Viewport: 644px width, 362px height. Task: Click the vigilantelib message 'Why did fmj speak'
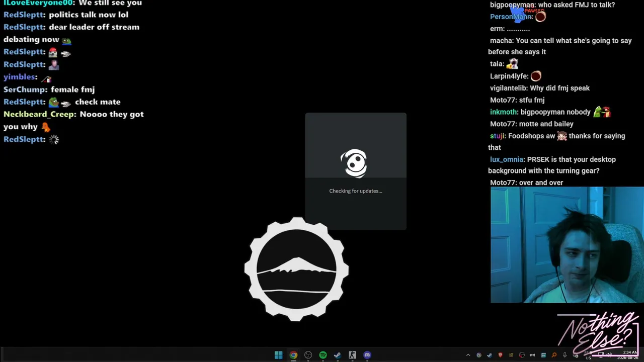559,88
